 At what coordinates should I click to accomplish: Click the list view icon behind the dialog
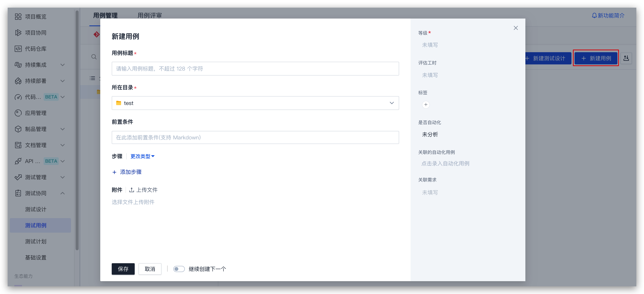[92, 78]
